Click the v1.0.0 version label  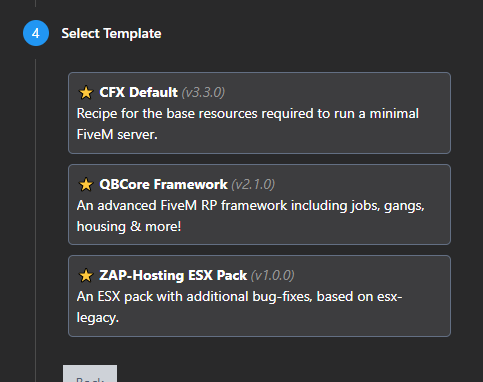[x=273, y=275]
